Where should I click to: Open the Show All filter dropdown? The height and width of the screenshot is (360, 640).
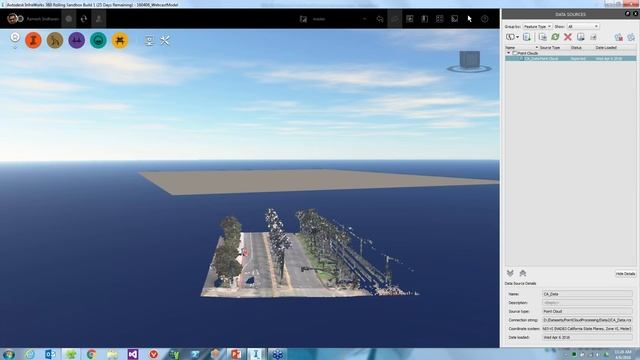click(583, 27)
